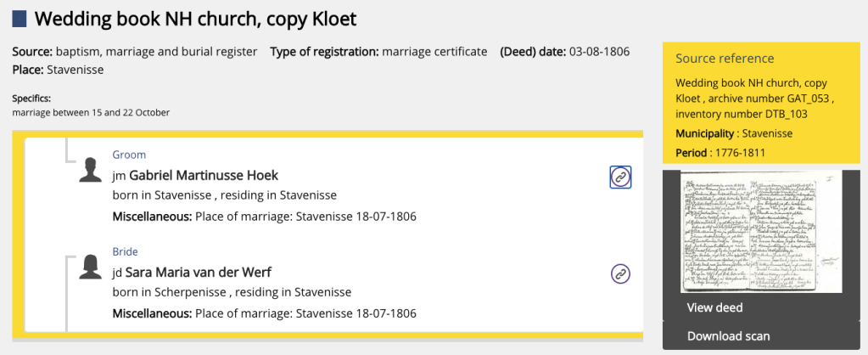This screenshot has height=355, width=868.
Task: Click the baptism, marriage and burial register source
Action: 157,52
